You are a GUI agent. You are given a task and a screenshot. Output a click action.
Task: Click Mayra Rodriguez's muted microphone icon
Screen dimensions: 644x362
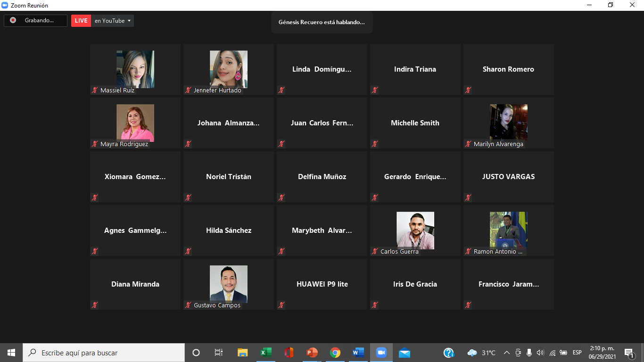click(95, 144)
